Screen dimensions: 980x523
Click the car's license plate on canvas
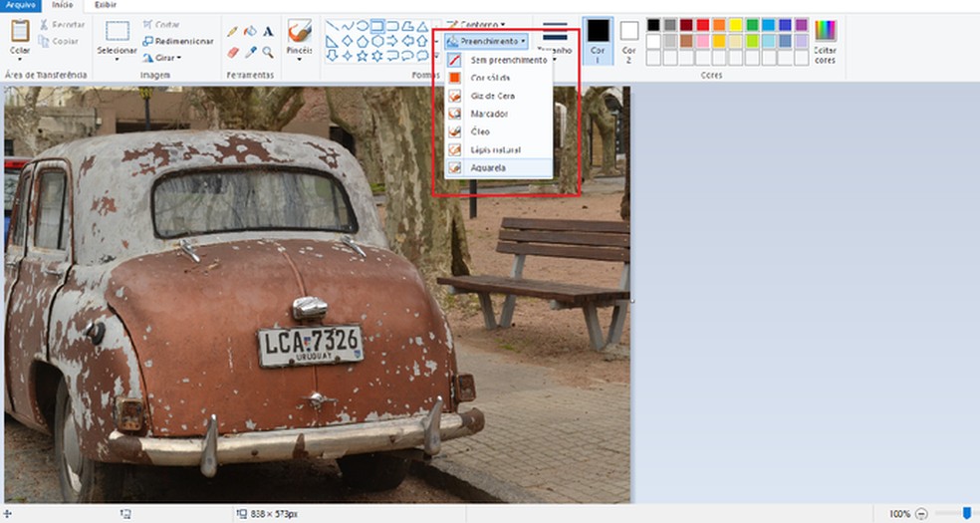(311, 345)
